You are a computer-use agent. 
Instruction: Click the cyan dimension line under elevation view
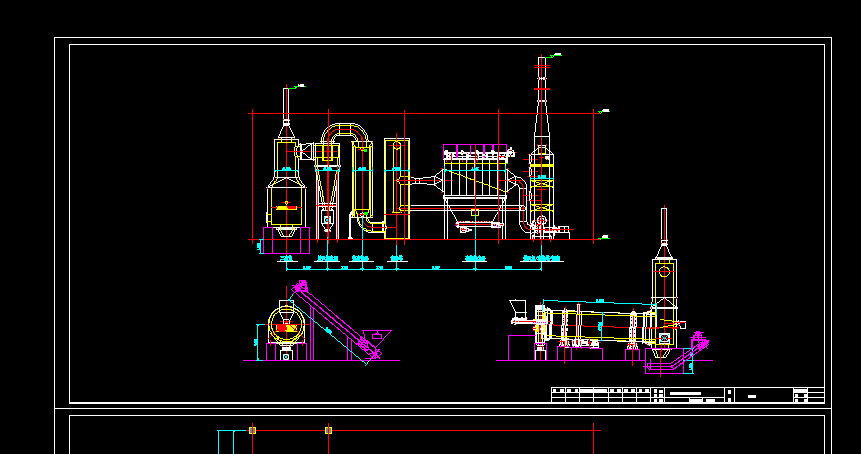(414, 270)
